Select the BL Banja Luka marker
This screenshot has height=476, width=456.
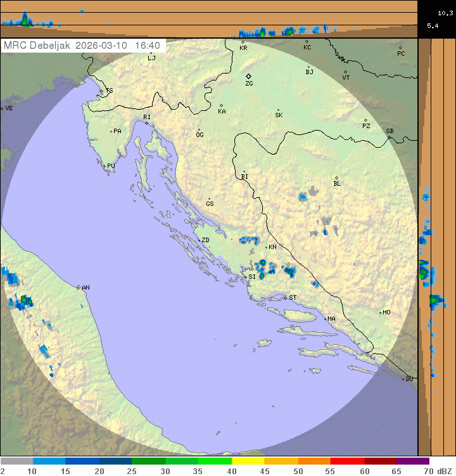pos(336,178)
